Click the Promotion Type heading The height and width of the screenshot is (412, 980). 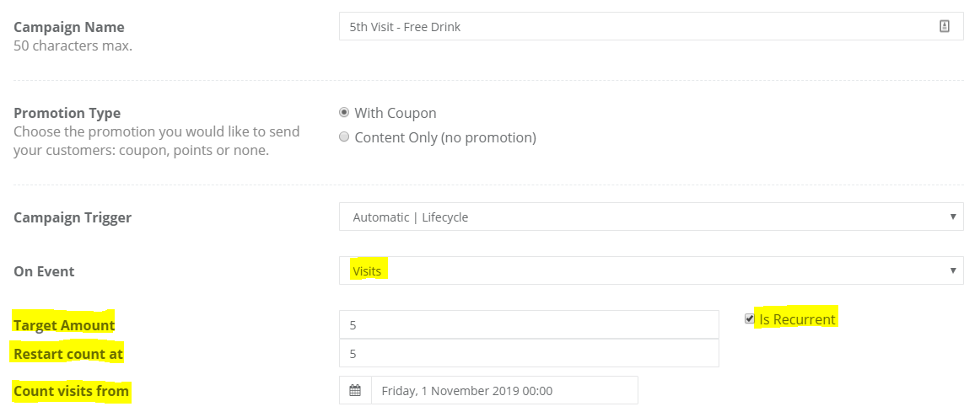pos(67,113)
